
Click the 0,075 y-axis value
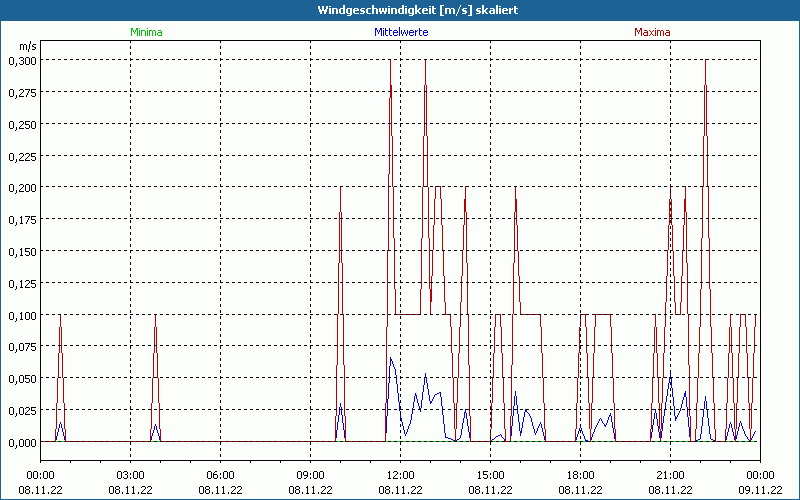pos(22,347)
